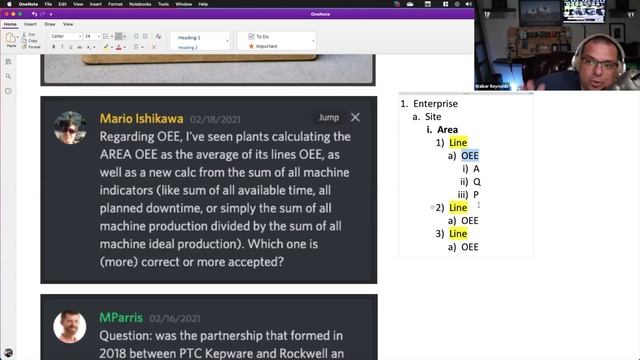
Task: Toggle bold formatting
Action: click(53, 47)
